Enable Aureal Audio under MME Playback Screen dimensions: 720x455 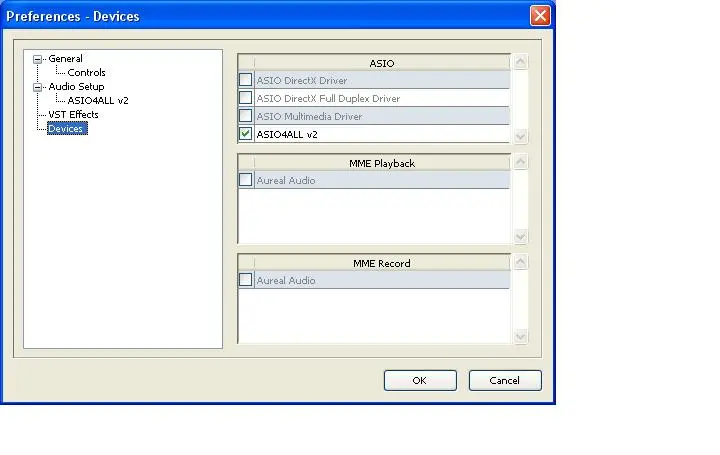coord(246,180)
